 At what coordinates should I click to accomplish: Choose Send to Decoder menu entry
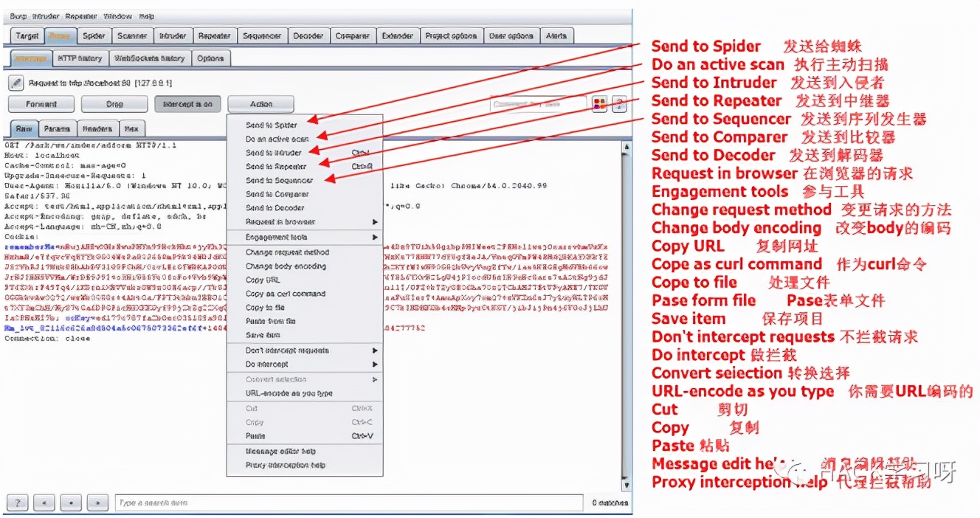305,208
